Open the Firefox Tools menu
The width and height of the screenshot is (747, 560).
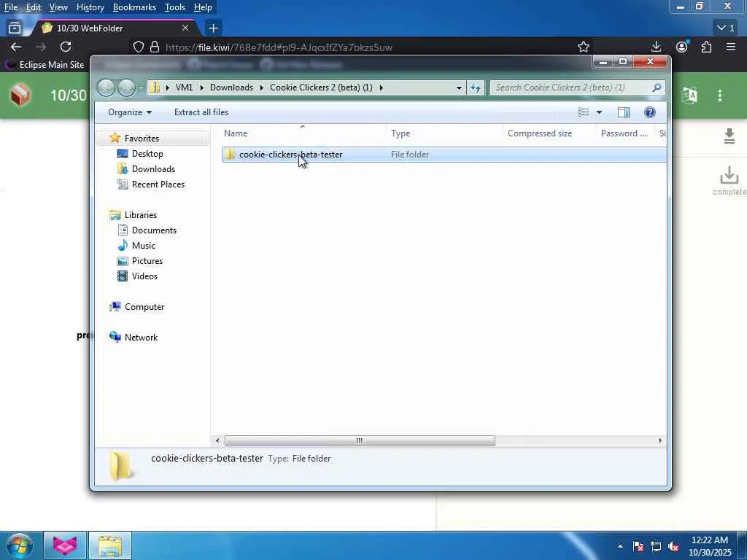[x=175, y=7]
